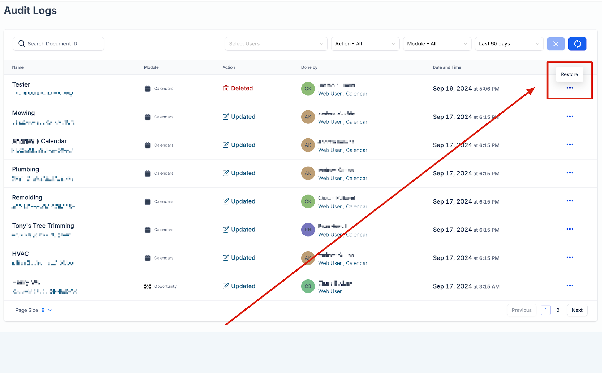Click the calendar module icon in the Tester row
Screen dimensions: 602x373
[x=147, y=89]
